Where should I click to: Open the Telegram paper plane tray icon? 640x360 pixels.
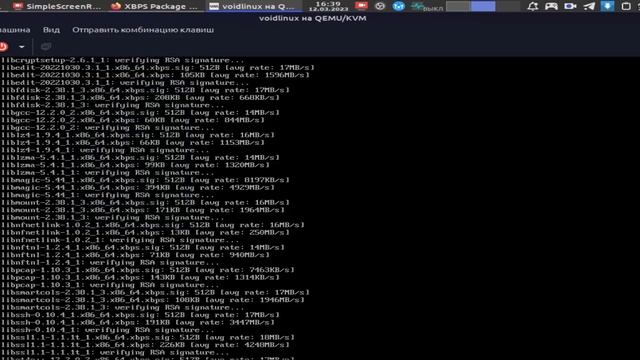589,6
